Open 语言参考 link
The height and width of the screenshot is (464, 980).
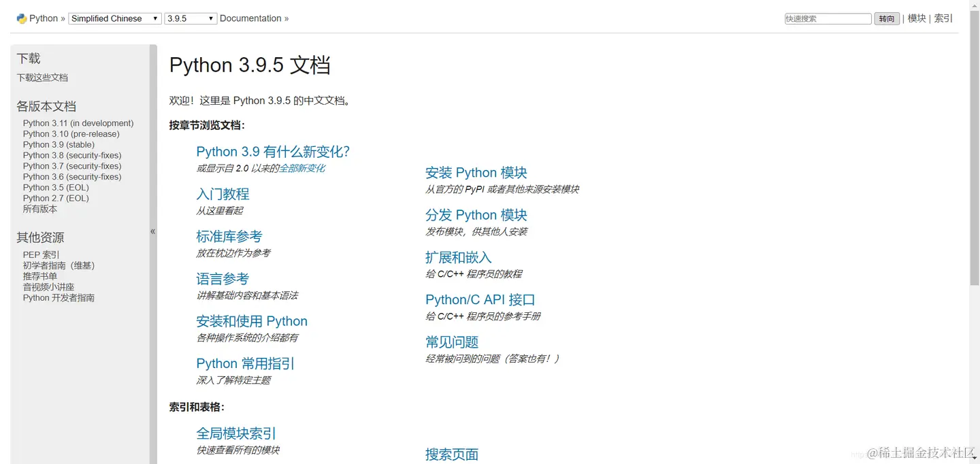[x=223, y=279]
